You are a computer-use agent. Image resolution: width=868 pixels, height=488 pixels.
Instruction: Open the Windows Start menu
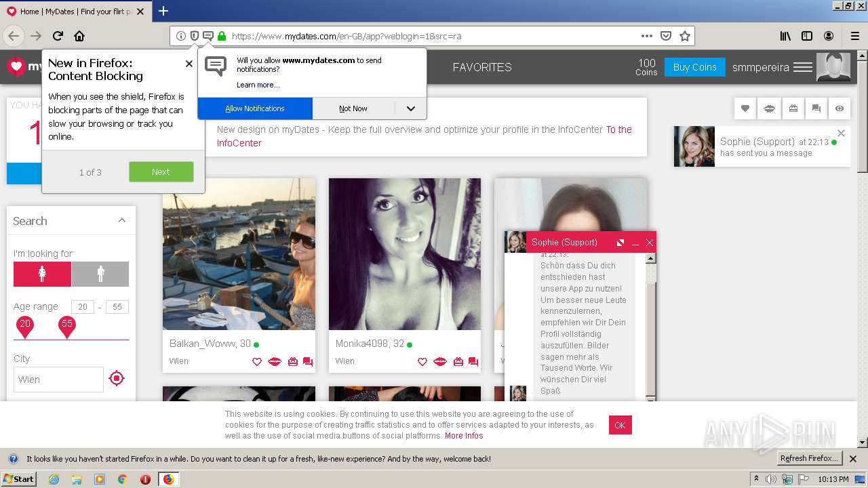(19, 479)
